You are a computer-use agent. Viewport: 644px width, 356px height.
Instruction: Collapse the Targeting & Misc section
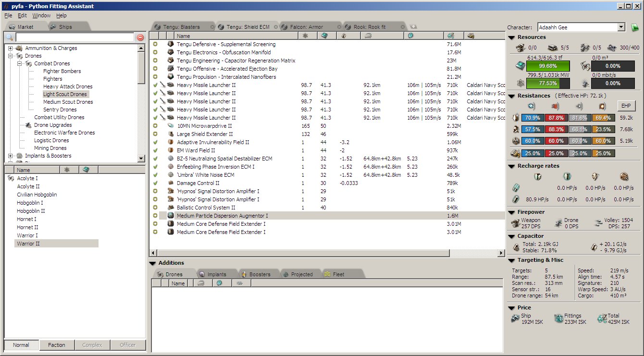coord(512,260)
